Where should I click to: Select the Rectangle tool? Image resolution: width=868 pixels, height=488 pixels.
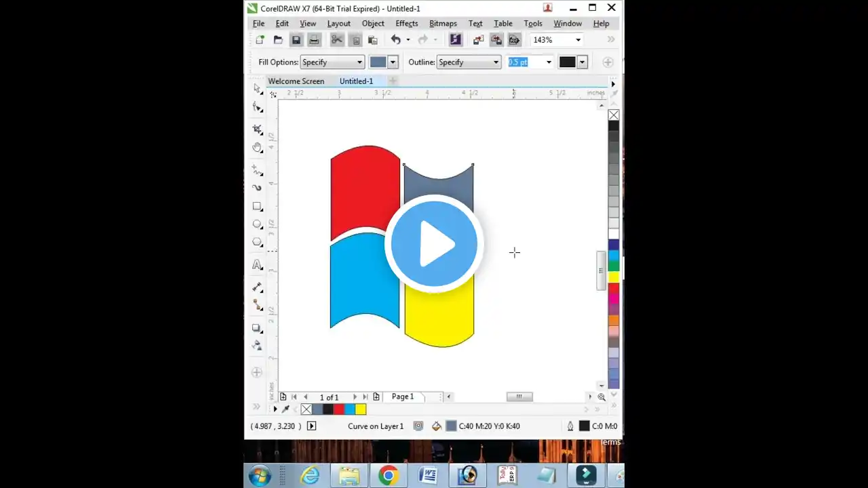(257, 206)
